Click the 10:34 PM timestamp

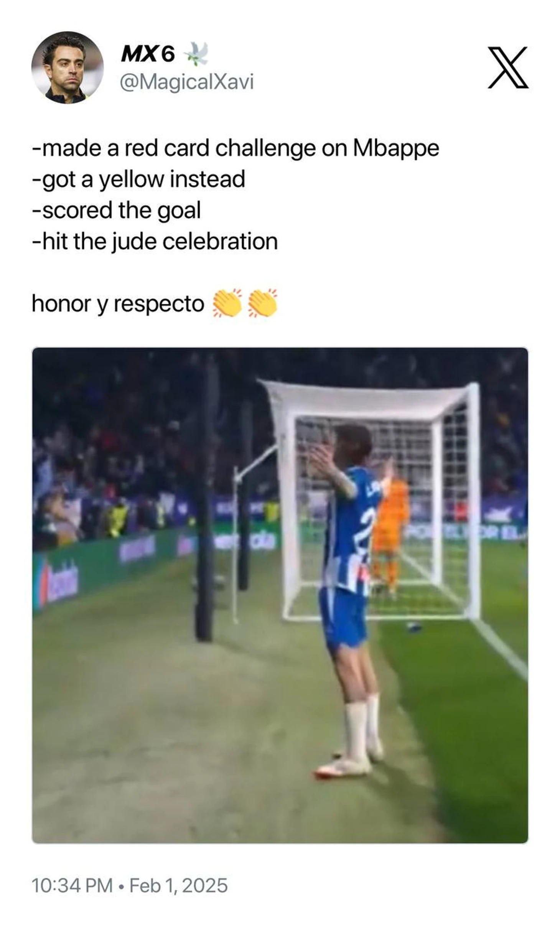point(72,886)
